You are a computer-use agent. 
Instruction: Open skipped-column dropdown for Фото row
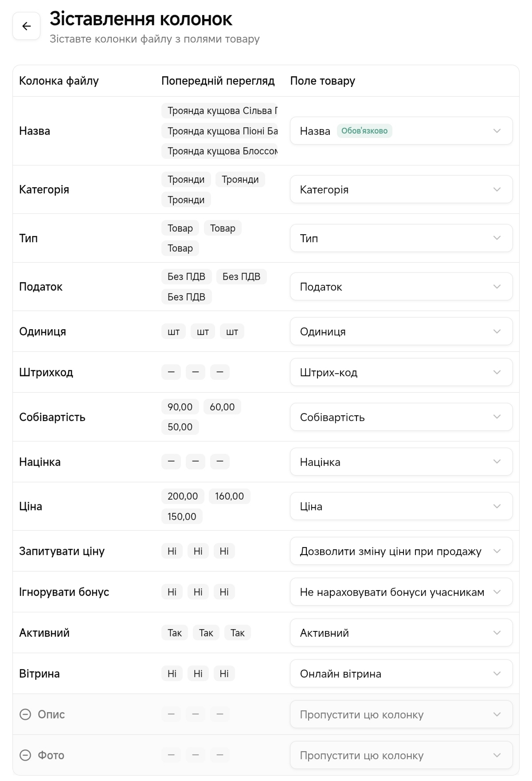pyautogui.click(x=401, y=755)
